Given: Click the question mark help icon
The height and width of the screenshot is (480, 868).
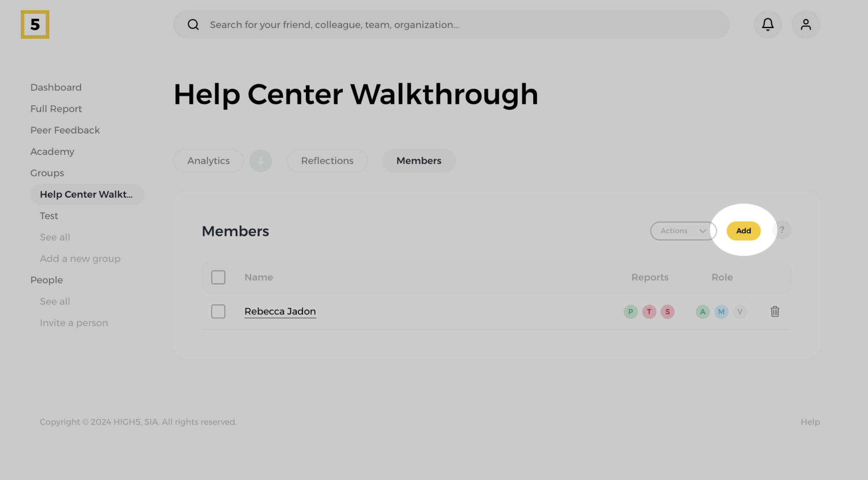Looking at the screenshot, I should [782, 230].
